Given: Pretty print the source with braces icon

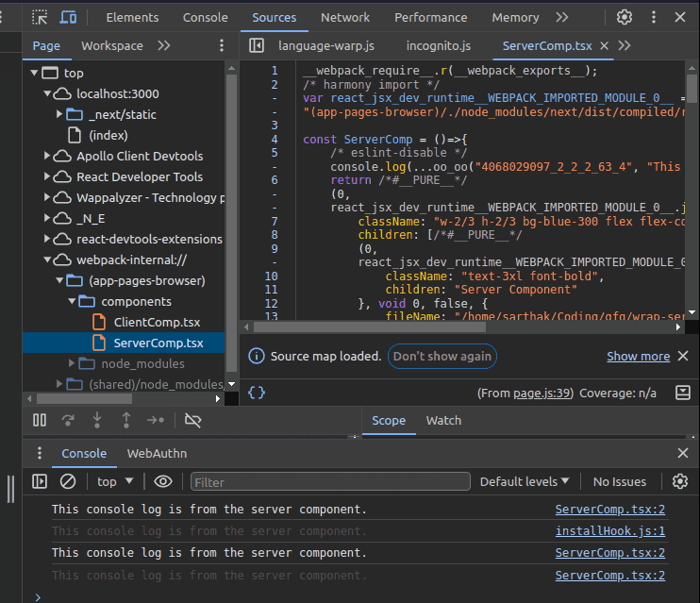Looking at the screenshot, I should [x=256, y=393].
